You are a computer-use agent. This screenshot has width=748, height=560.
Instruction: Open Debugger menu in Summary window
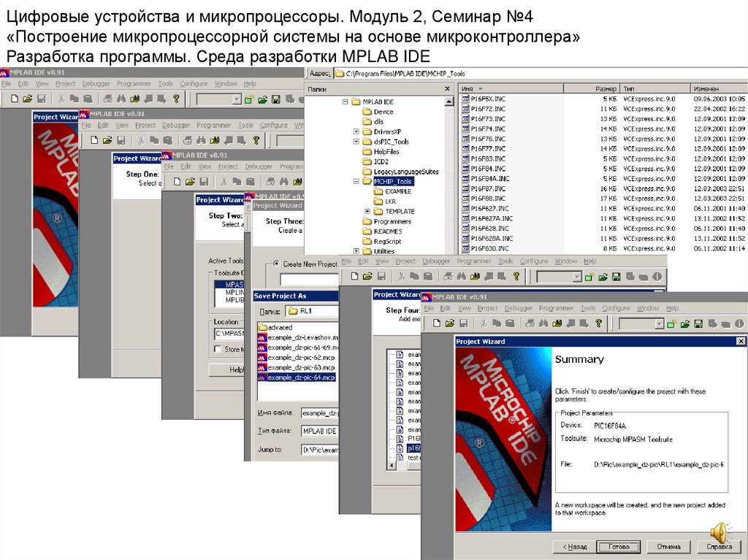[518, 308]
